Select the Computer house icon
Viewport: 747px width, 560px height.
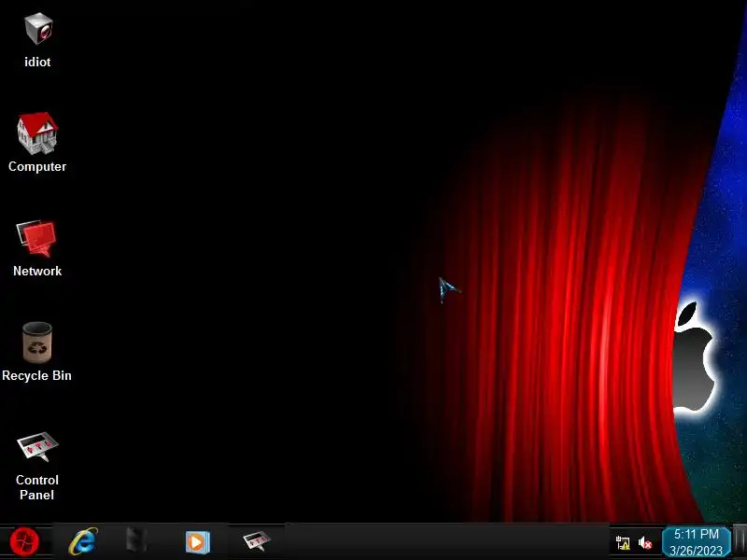tap(37, 133)
